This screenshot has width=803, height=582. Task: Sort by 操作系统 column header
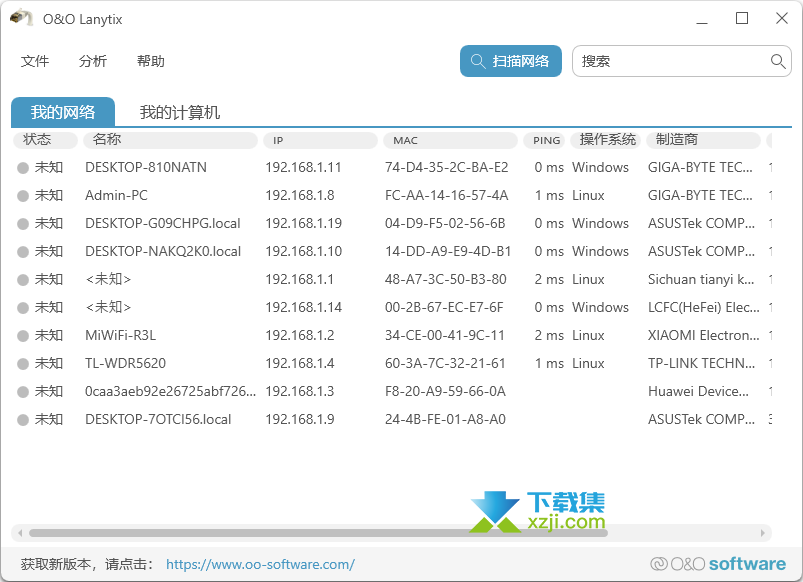coord(607,140)
